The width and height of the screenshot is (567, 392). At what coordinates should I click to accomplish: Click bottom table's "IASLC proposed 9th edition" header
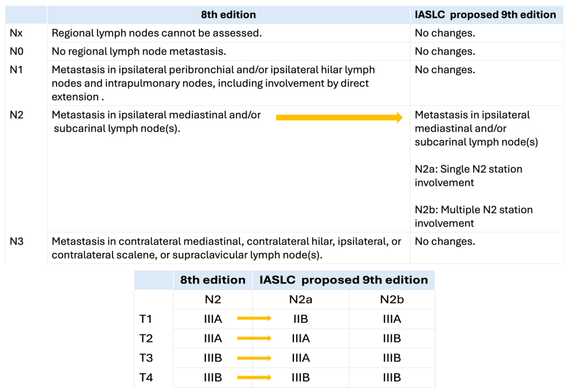[344, 280]
